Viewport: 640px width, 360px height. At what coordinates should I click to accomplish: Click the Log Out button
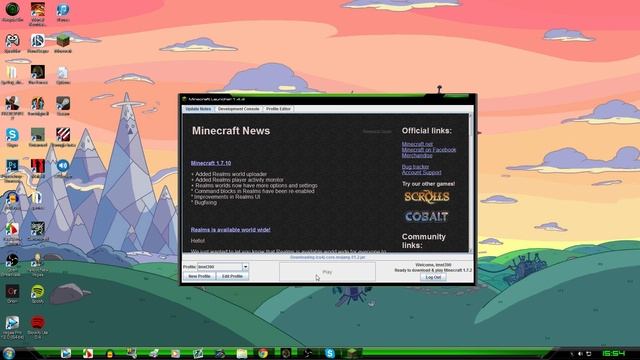tap(433, 277)
